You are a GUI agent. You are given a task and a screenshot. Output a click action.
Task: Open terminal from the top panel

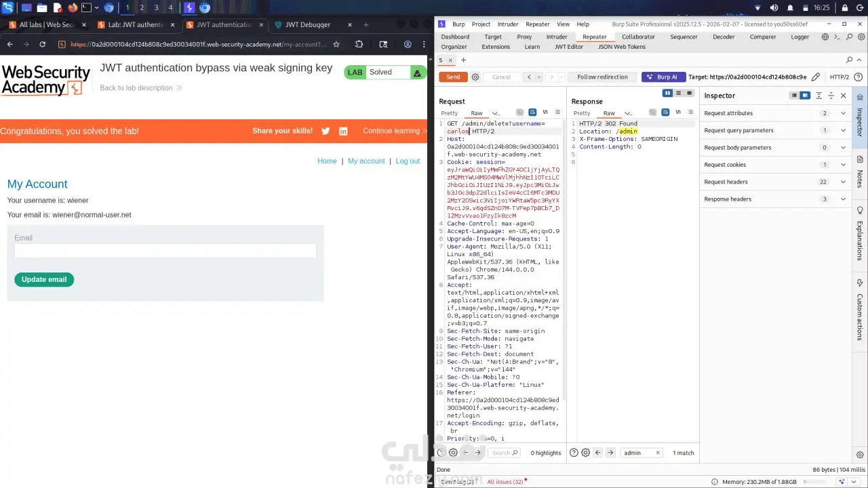point(86,8)
